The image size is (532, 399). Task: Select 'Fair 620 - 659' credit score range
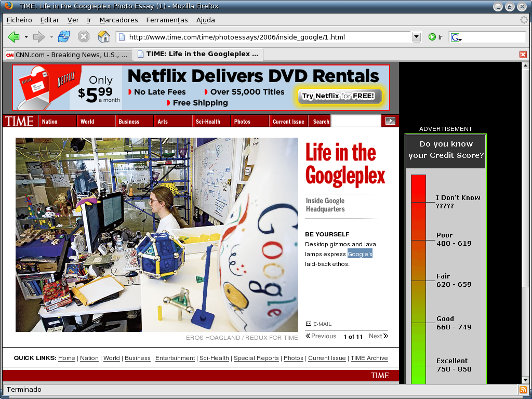tap(454, 280)
